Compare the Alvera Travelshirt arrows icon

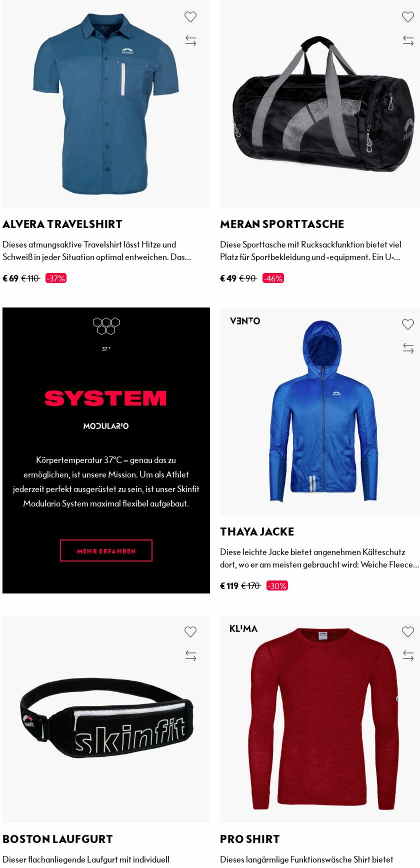[191, 41]
